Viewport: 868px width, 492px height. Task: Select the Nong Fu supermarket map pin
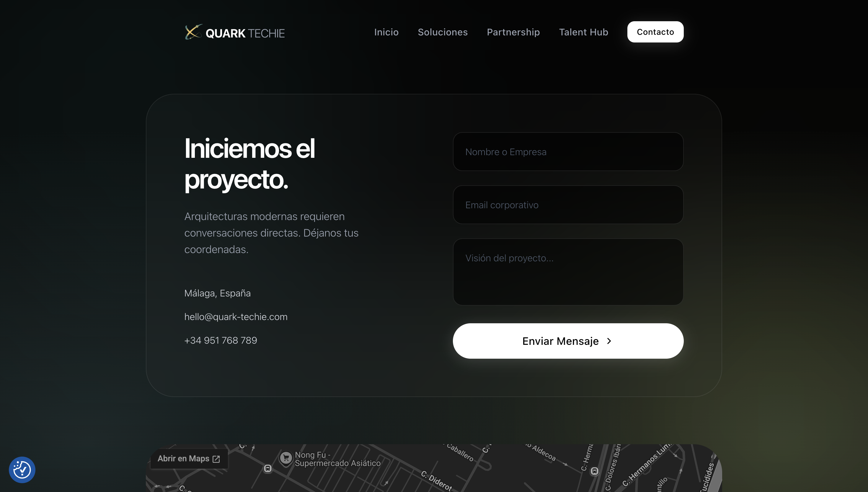pos(286,459)
